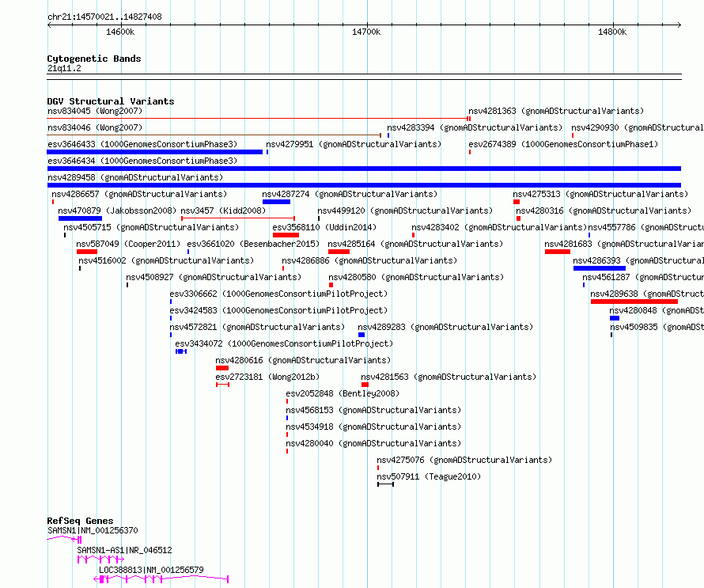
Task: Click the chr21:14570021..14827408 coordinates label
Action: (x=104, y=17)
